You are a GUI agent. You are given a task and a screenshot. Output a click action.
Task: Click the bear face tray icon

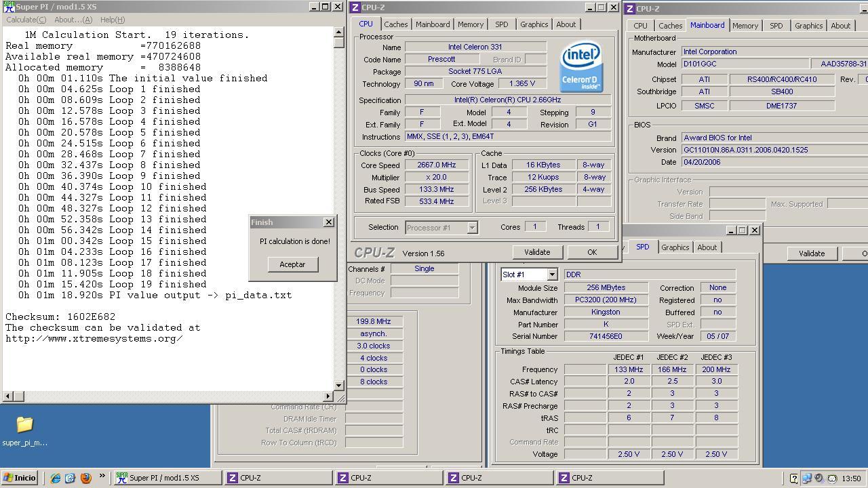tap(832, 479)
